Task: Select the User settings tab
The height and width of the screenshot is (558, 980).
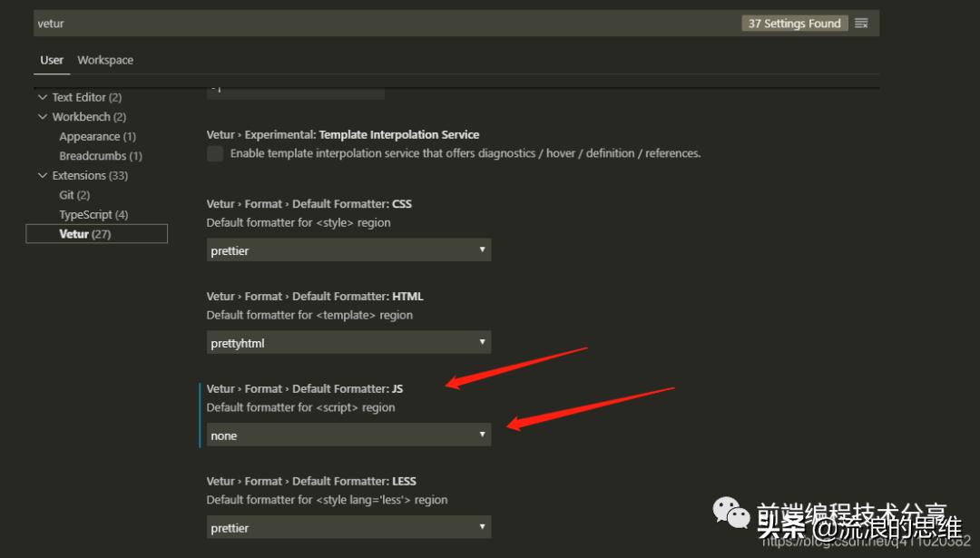Action: (x=52, y=60)
